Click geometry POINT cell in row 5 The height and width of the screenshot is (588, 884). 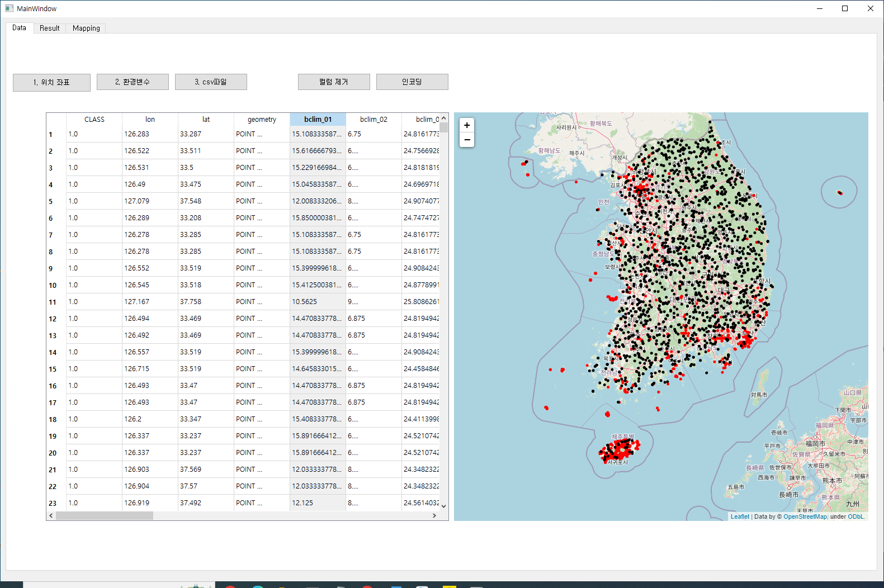click(x=262, y=201)
